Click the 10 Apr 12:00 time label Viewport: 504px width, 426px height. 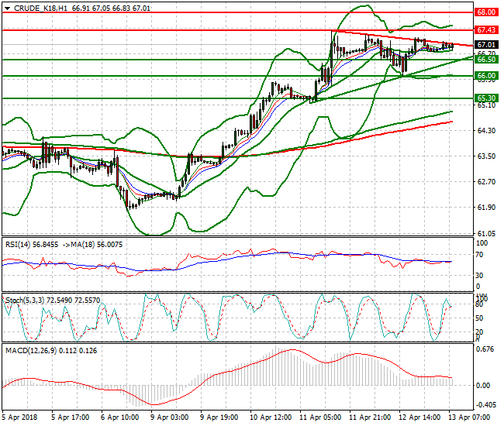(271, 417)
